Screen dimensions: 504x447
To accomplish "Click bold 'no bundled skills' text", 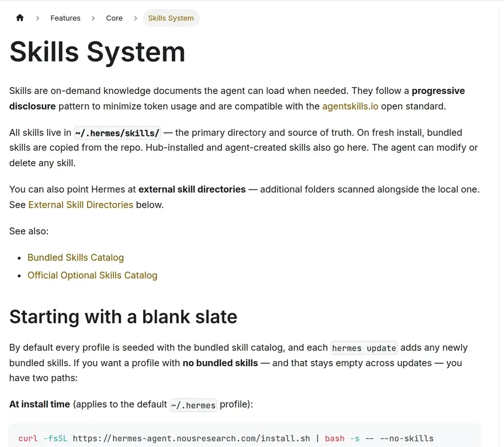I will tap(220, 363).
